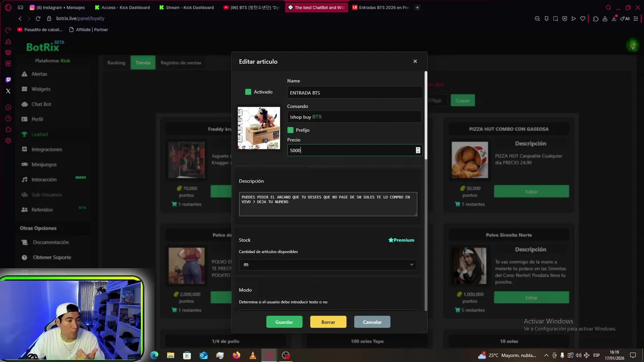The width and height of the screenshot is (644, 362).
Task: Open the Twitch icon in Opera sidebar
Action: pos(8,79)
